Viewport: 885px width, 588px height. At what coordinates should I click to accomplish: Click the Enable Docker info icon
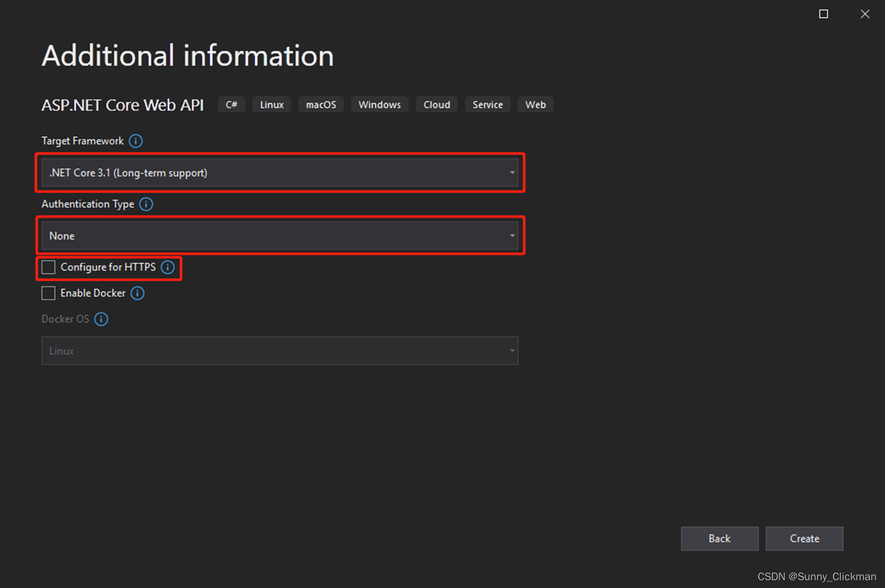(x=137, y=293)
